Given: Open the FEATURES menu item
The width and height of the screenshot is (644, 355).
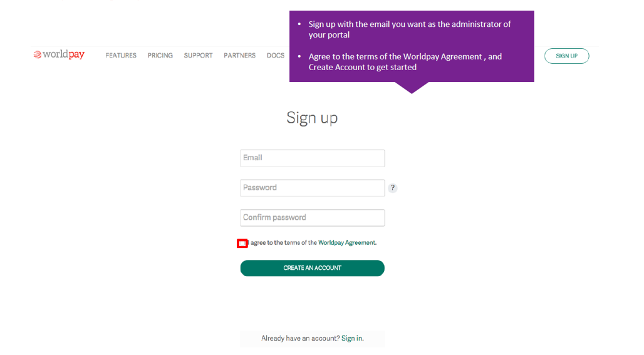Looking at the screenshot, I should [121, 55].
